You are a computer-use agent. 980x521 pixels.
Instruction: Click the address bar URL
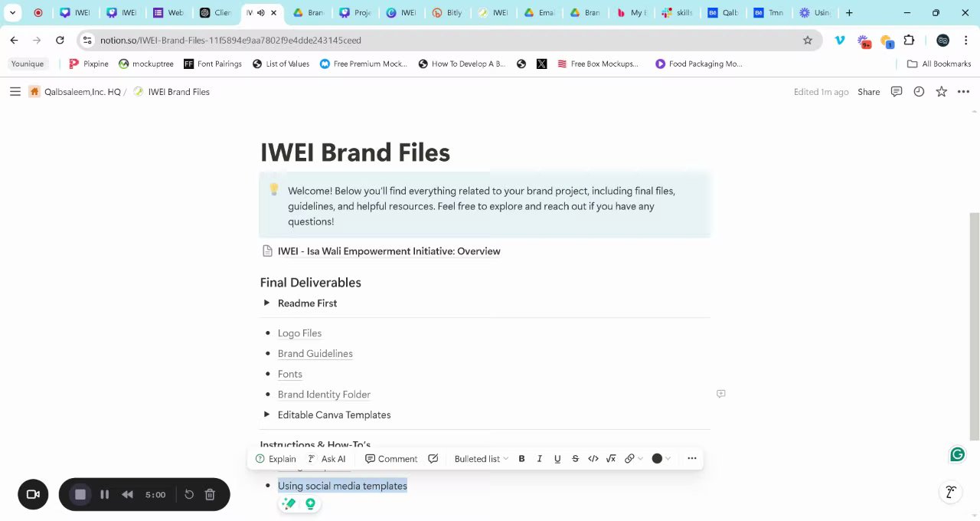click(230, 40)
